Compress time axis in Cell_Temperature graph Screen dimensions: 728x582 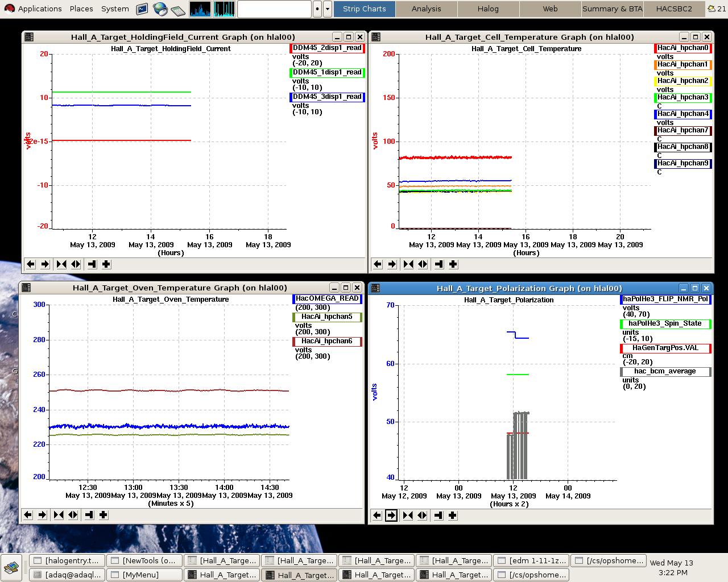[408, 264]
